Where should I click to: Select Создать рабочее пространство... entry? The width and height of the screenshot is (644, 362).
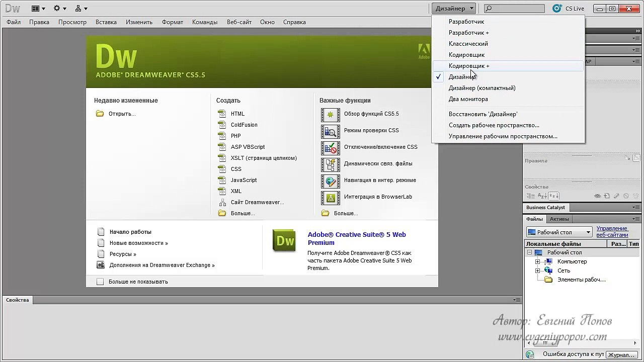tap(508, 125)
